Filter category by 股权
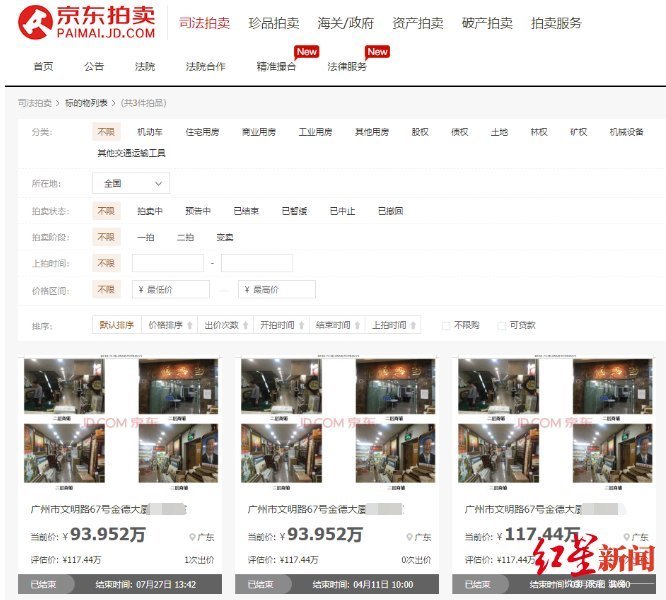This screenshot has width=666, height=600. tap(420, 132)
